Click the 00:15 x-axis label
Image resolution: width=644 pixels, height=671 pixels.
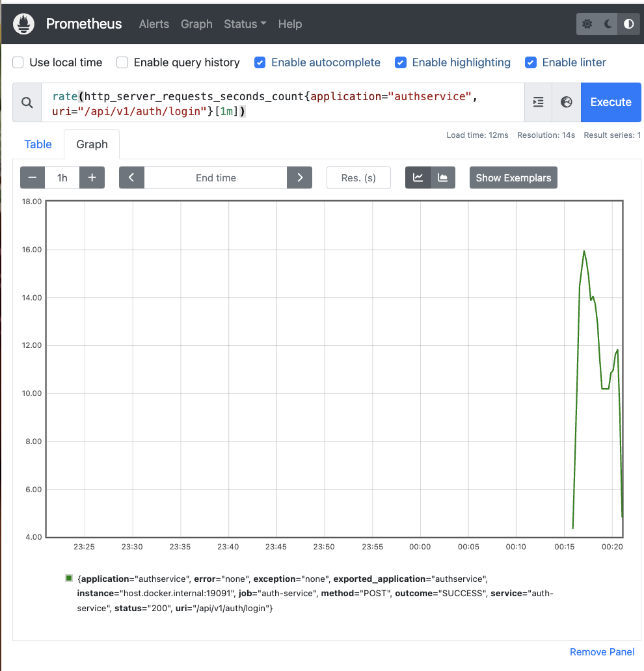tap(565, 547)
